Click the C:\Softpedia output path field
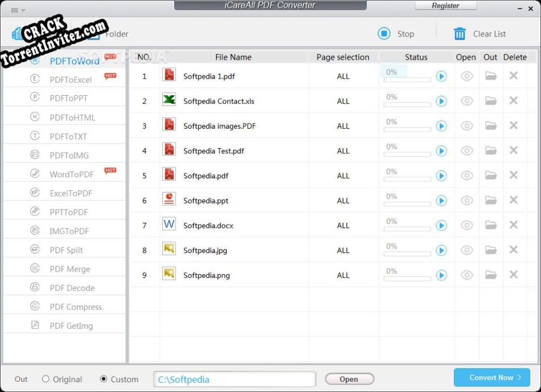The width and height of the screenshot is (541, 392). click(x=234, y=378)
